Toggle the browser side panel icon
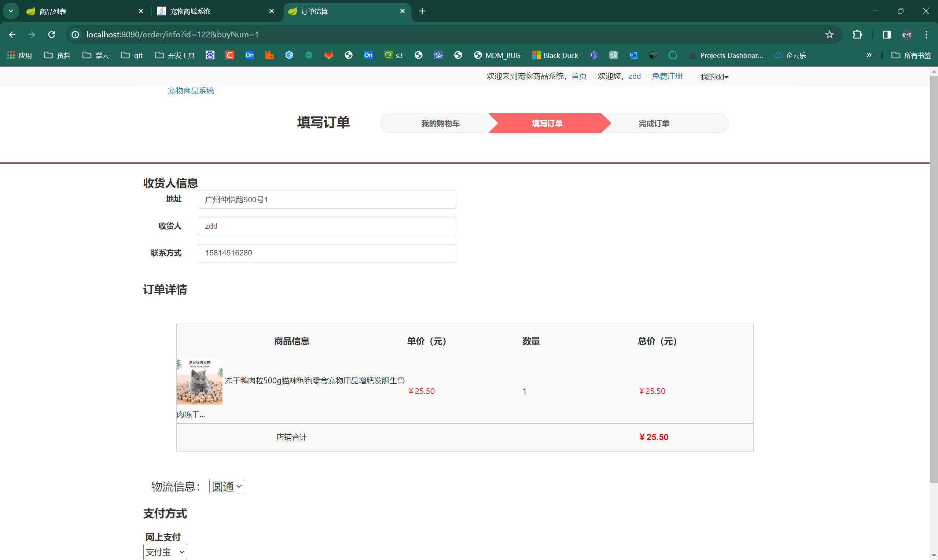The width and height of the screenshot is (938, 560). (886, 35)
